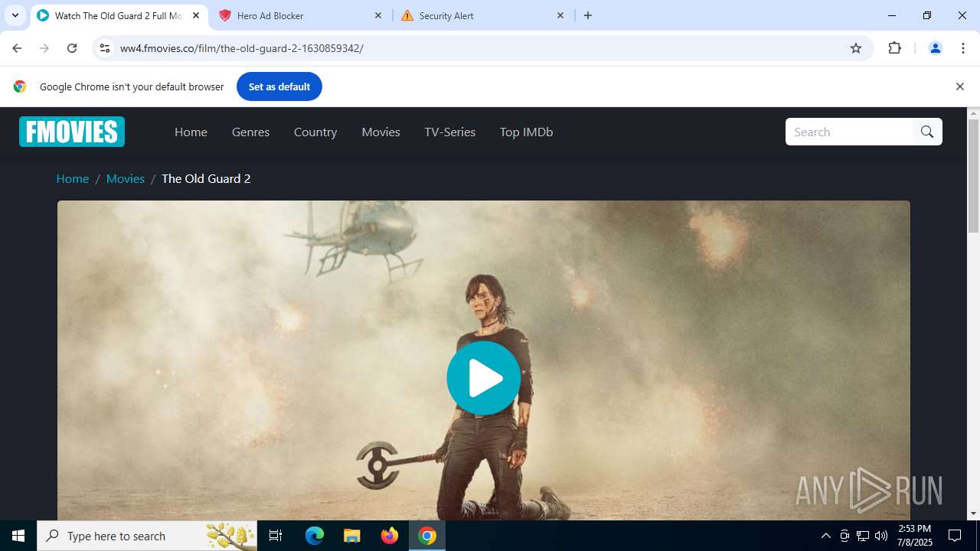Image resolution: width=980 pixels, height=551 pixels.
Task: Open Task View on the taskbar
Action: [276, 536]
